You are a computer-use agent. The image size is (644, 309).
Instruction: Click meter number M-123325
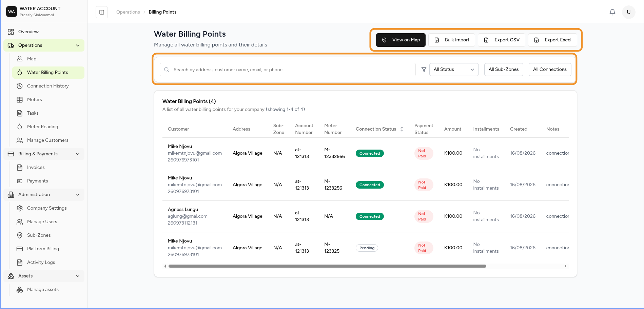pyautogui.click(x=332, y=248)
